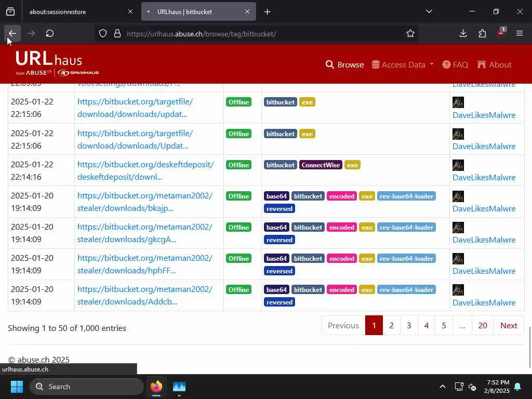Select current page 1 button
532x399 pixels.
[x=374, y=325]
